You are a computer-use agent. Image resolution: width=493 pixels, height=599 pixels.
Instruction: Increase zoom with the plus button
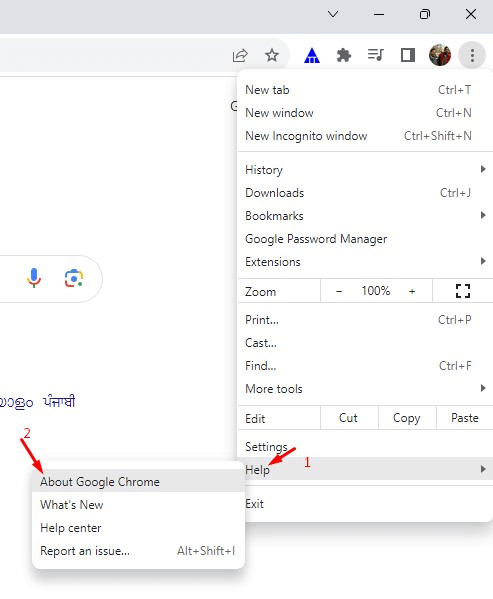[412, 291]
